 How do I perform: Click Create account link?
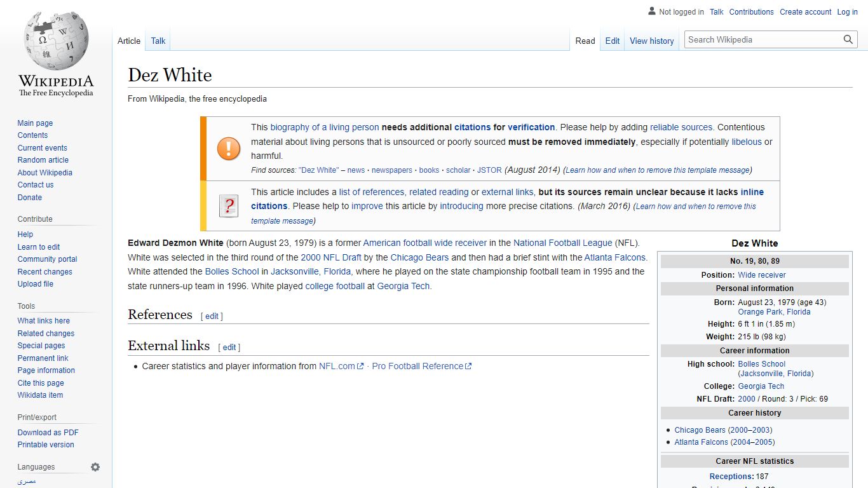click(806, 12)
